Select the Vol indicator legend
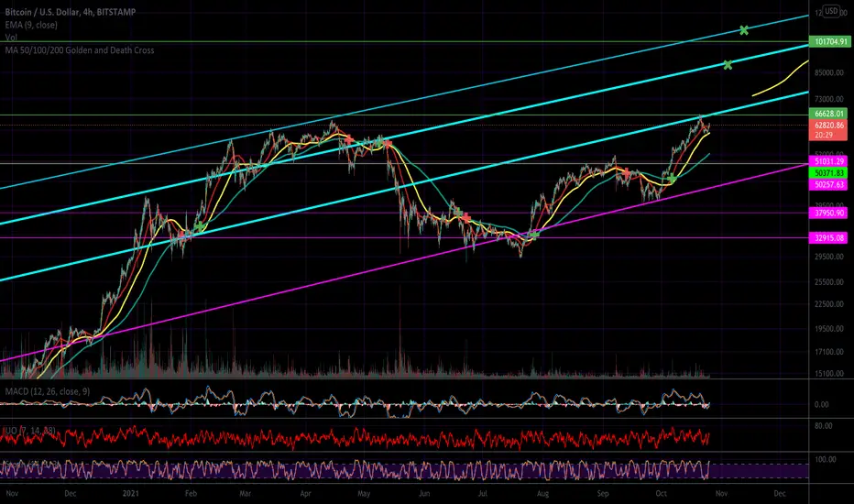Screen dimensions: 854x504 tap(11, 38)
